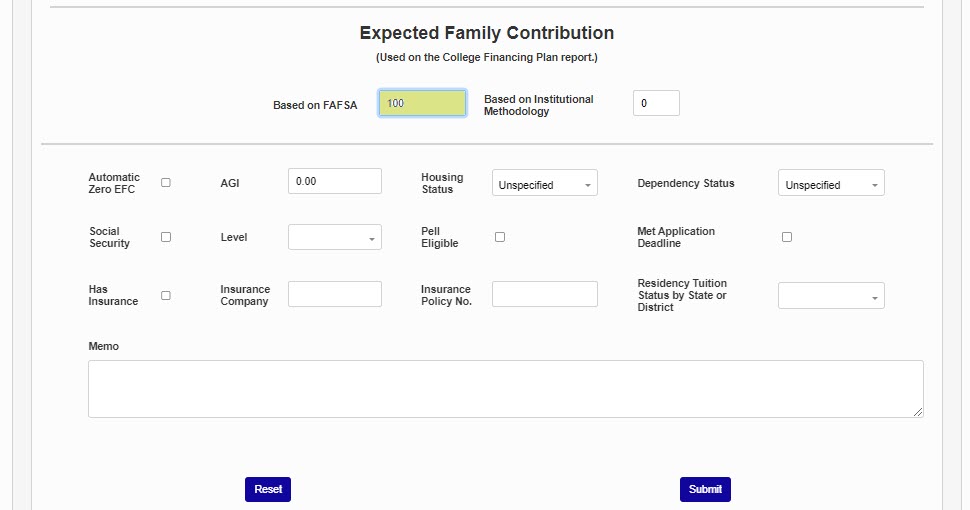Check the Automatic Zero EFC checkbox
Screen dimensions: 970x510
[166, 183]
